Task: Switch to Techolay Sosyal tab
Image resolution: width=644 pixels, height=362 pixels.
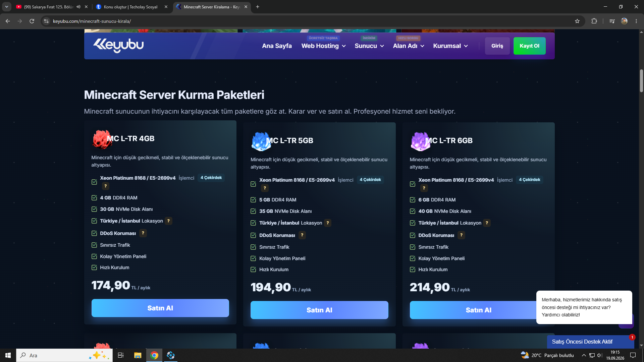Action: pyautogui.click(x=130, y=7)
